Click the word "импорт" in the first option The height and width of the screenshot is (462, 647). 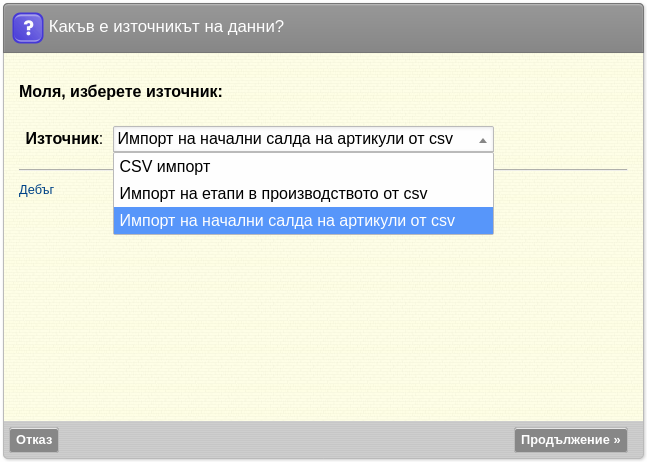[x=184, y=167]
